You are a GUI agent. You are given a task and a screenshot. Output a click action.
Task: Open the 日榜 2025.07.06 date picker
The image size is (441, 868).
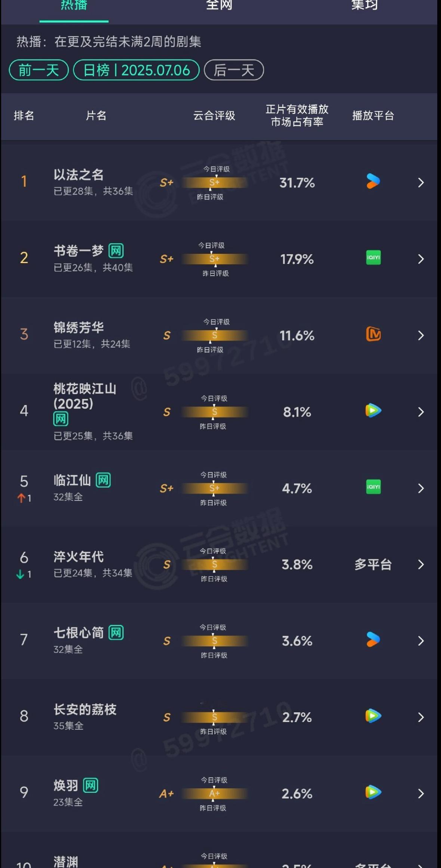click(x=136, y=70)
